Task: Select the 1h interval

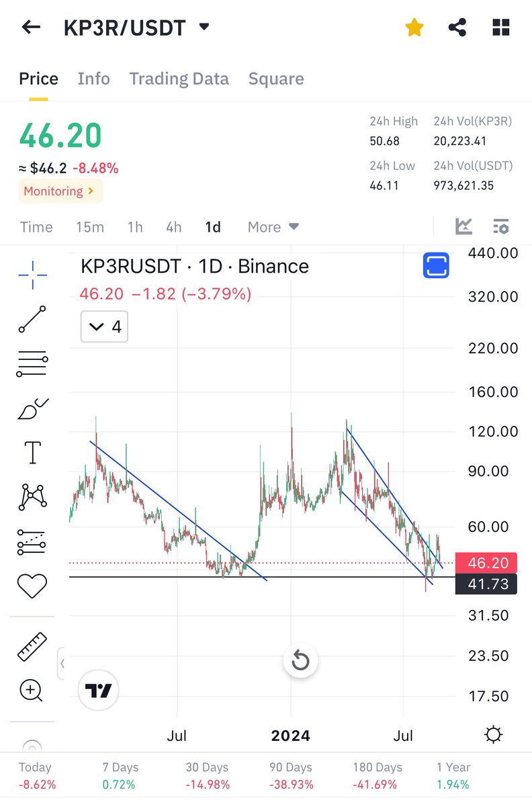Action: coord(135,227)
